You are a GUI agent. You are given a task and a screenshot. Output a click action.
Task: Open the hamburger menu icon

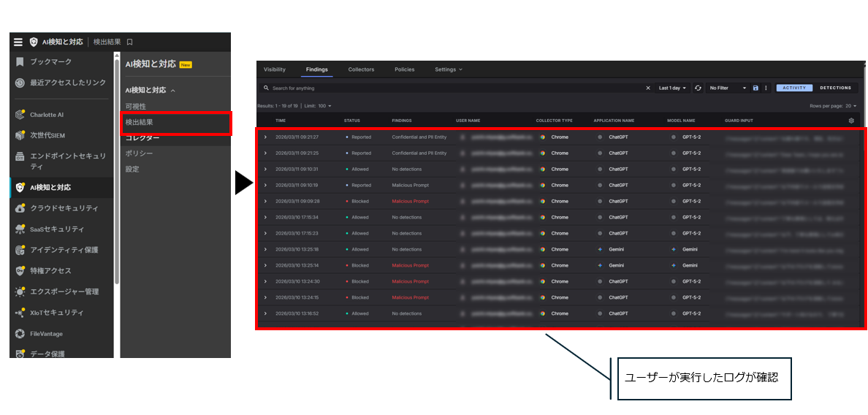click(x=18, y=42)
